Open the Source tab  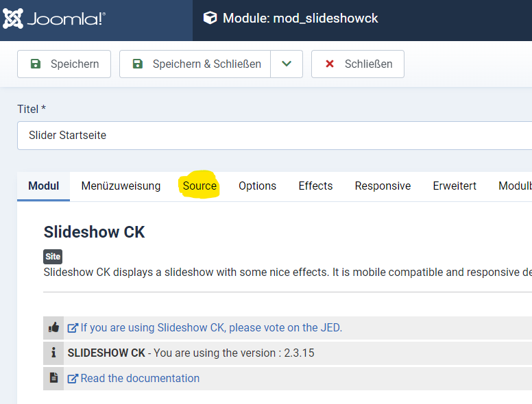pos(199,186)
